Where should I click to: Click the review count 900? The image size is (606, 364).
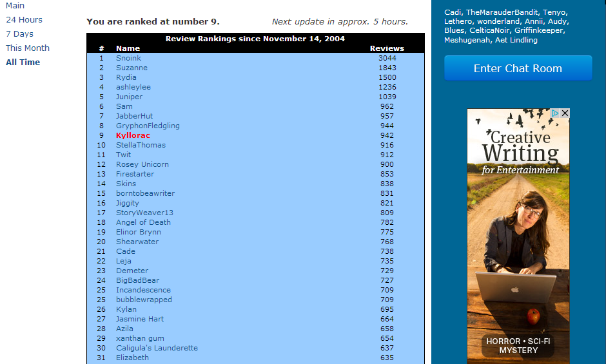[x=387, y=164]
